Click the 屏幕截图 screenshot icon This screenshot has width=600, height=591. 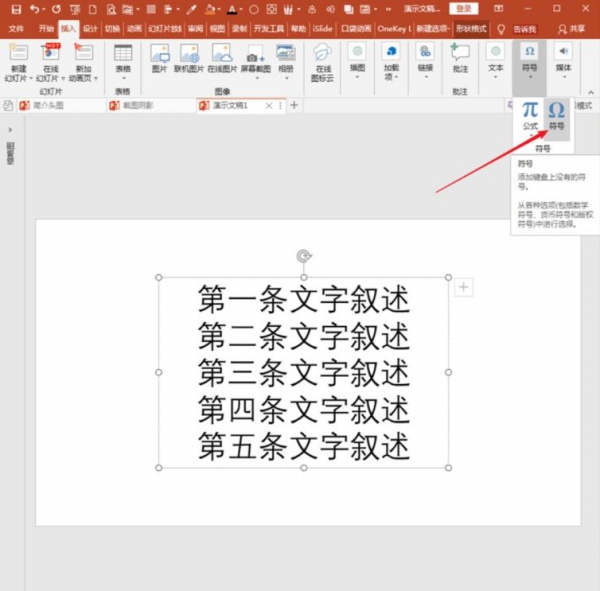click(255, 53)
